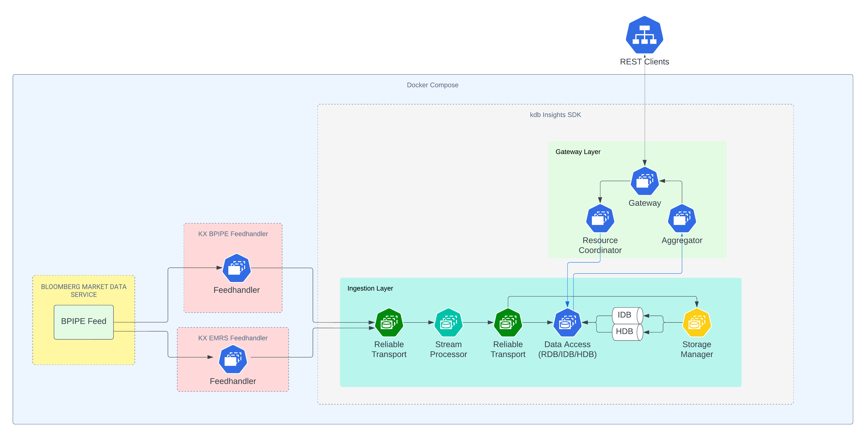
Task: Click the 'Storage Manager' label text
Action: point(697,349)
